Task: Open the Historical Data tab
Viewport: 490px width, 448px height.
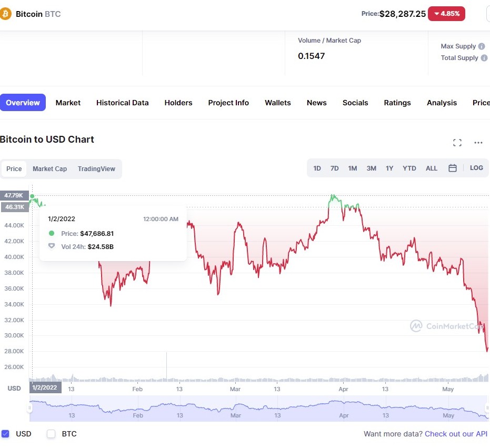Action: click(x=122, y=103)
